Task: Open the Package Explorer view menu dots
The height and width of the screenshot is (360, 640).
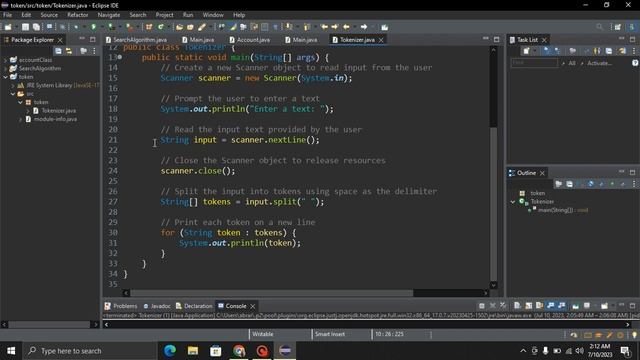Action: point(94,51)
